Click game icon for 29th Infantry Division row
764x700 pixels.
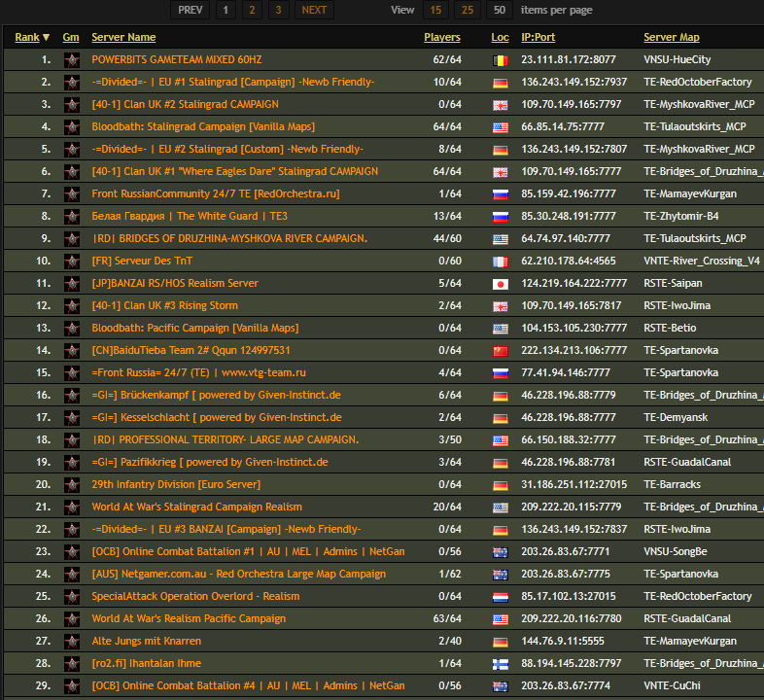tap(72, 485)
